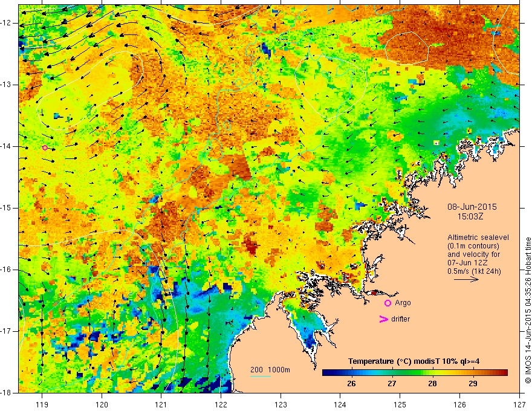Click the date label 08-Jun-2015
This screenshot has width=532, height=411.
pyautogui.click(x=472, y=207)
